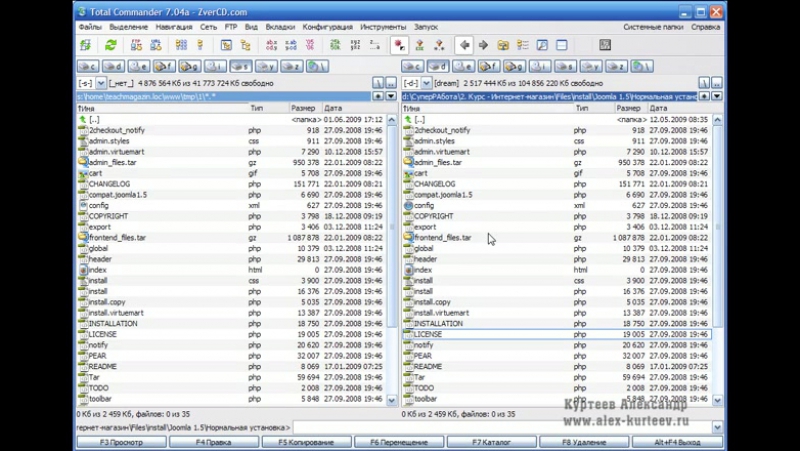The height and width of the screenshot is (451, 800).
Task: Click the sort by name 'abx cdy' icon
Action: pos(271,45)
